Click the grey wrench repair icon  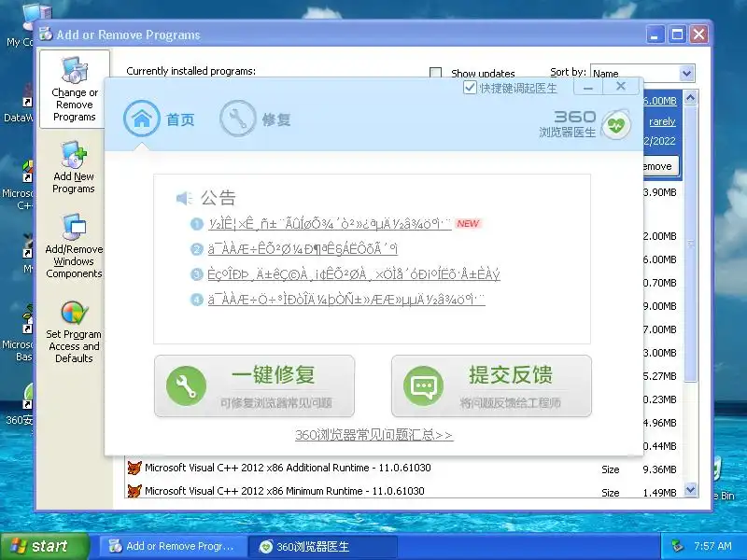(x=238, y=119)
